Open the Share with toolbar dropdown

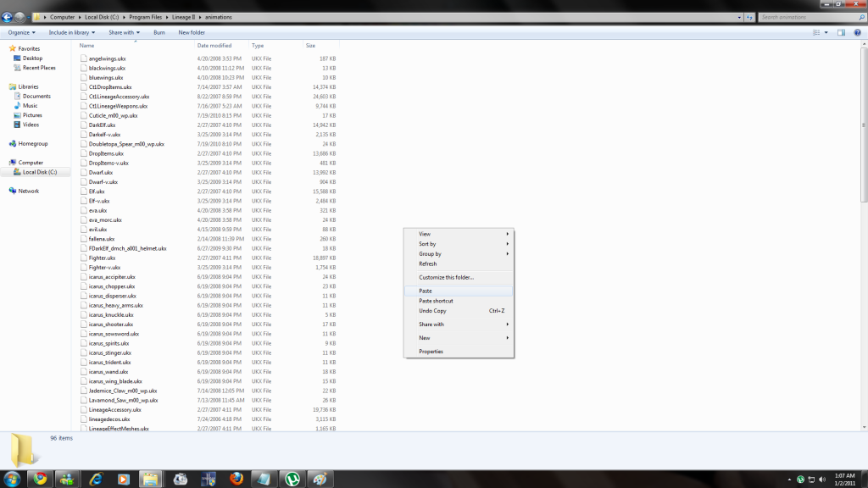click(124, 32)
